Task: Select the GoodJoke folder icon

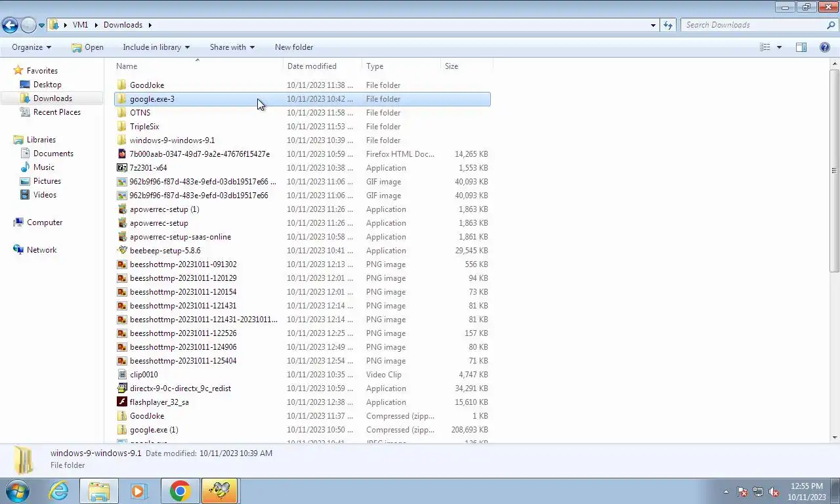Action: point(121,85)
